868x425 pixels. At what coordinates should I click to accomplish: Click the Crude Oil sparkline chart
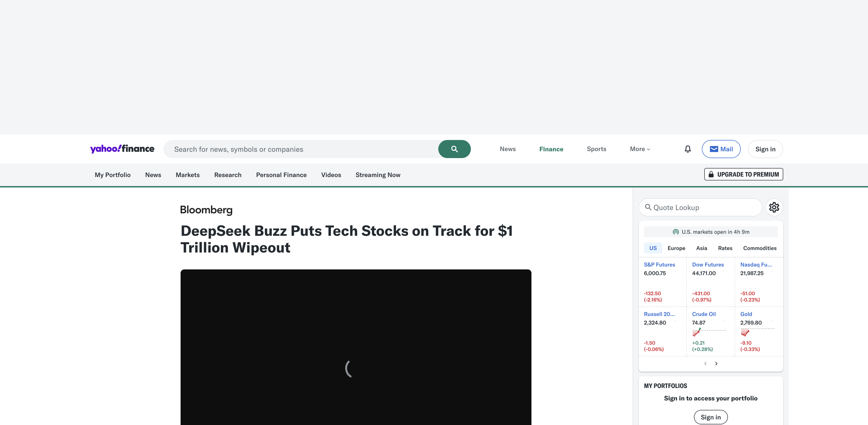(x=709, y=332)
